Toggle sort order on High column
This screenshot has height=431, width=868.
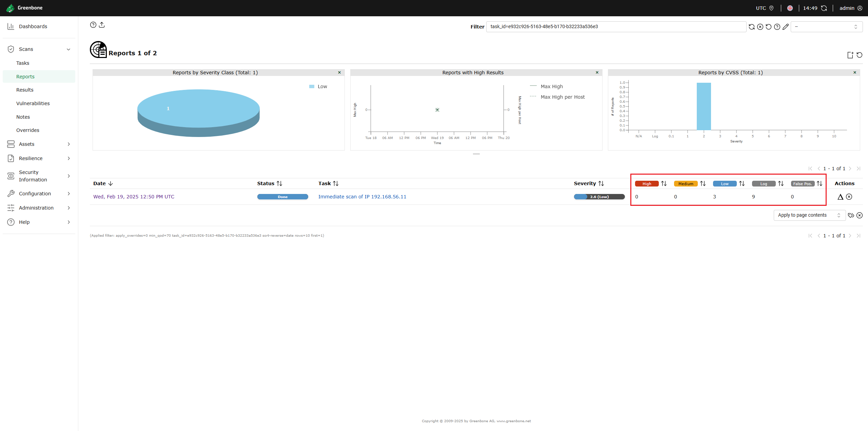click(664, 183)
